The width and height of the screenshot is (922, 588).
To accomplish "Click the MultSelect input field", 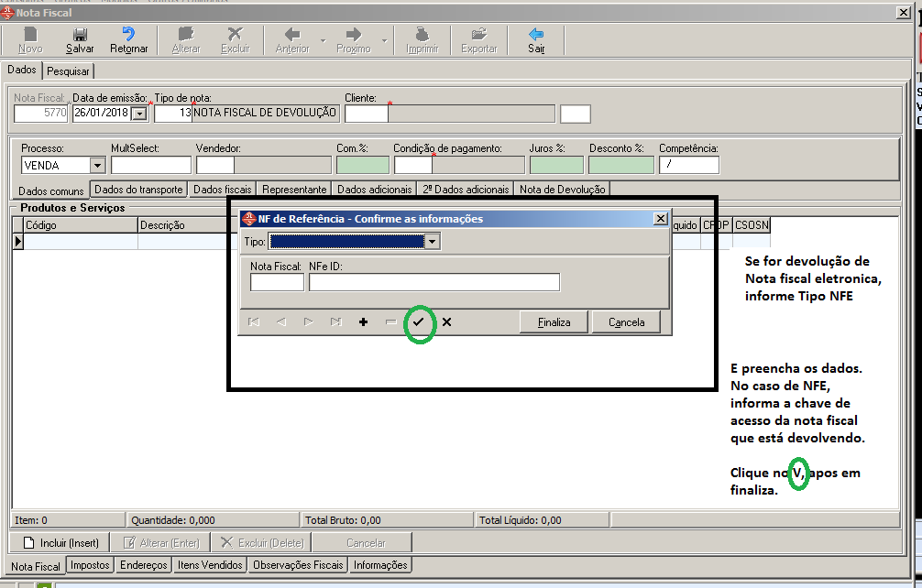I will tap(151, 166).
